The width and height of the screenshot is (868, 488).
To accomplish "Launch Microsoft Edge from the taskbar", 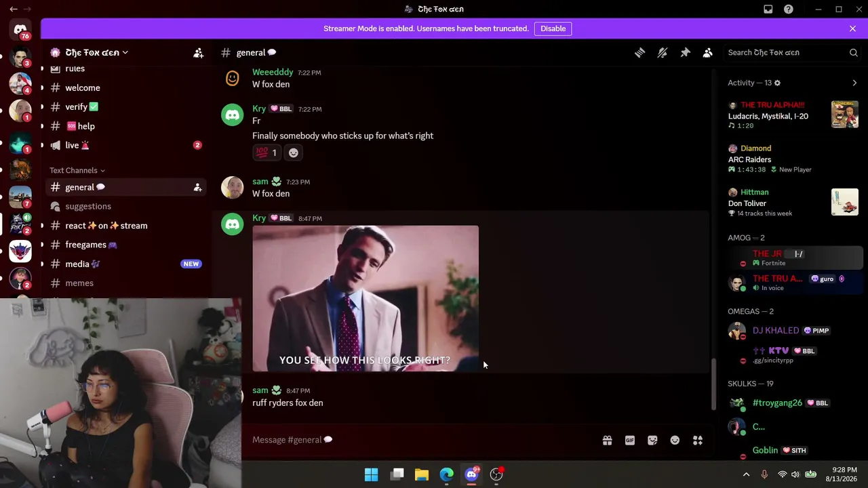I will tap(446, 474).
